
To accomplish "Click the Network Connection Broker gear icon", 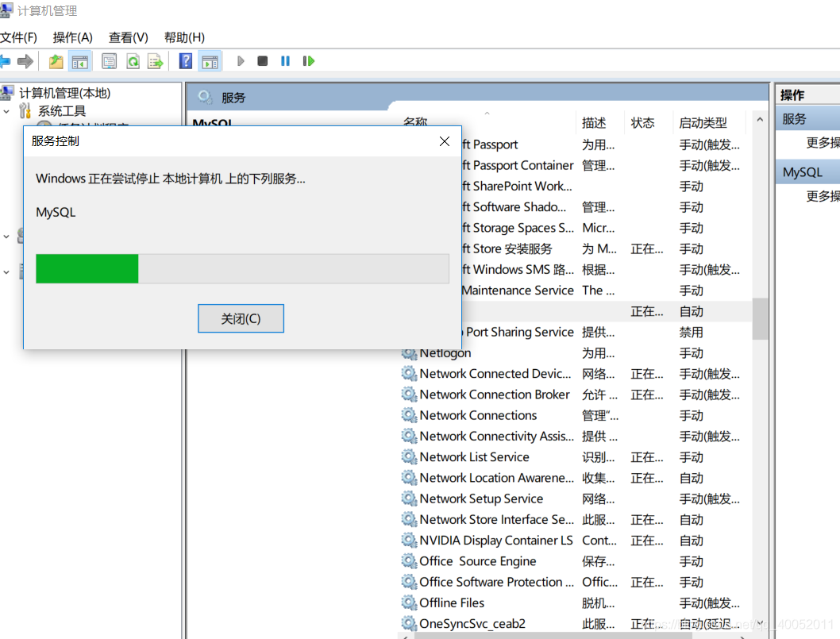I will (x=410, y=395).
